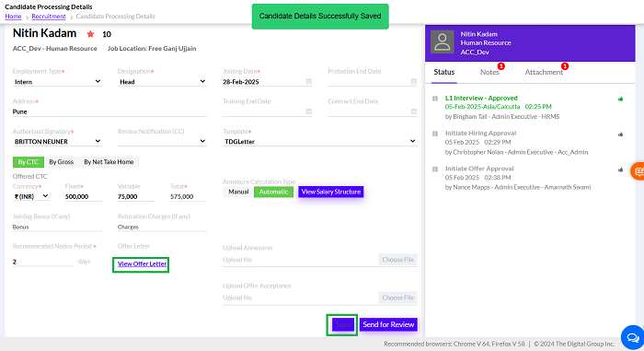Image resolution: width=644 pixels, height=351 pixels.
Task: Open the View Offer Letter link
Action: (142, 263)
